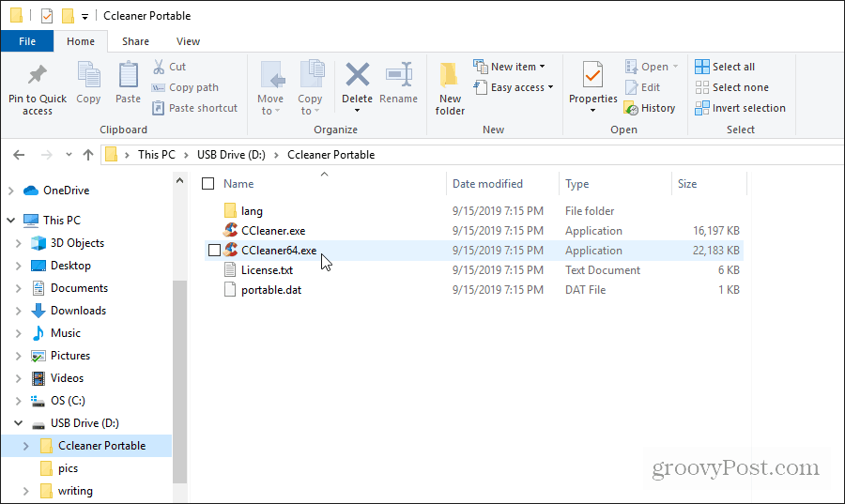Click Ccleaner Portable breadcrumb

coord(330,155)
